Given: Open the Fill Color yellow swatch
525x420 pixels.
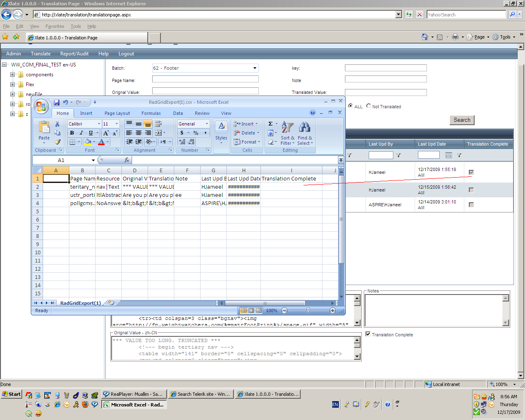Looking at the screenshot, I should 87,142.
